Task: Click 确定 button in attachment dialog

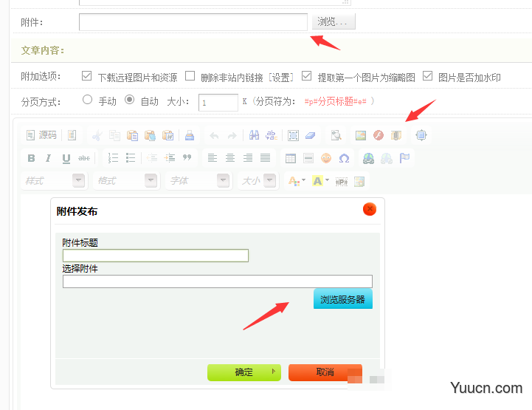Action: 244,372
